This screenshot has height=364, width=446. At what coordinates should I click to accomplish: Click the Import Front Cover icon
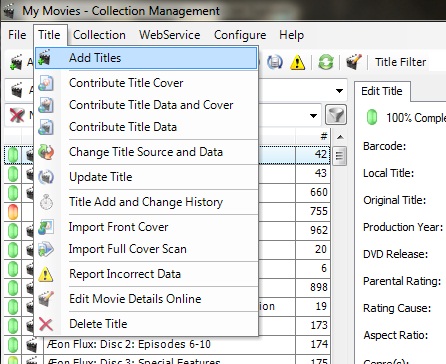coord(46,227)
